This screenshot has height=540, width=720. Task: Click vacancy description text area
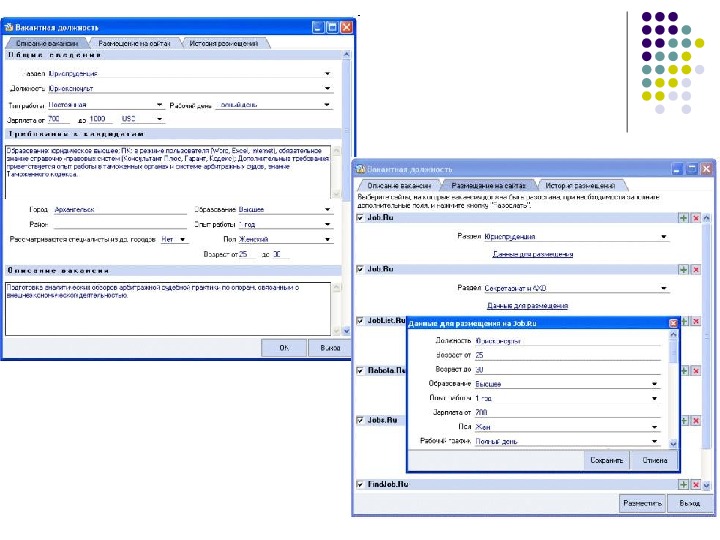click(168, 309)
